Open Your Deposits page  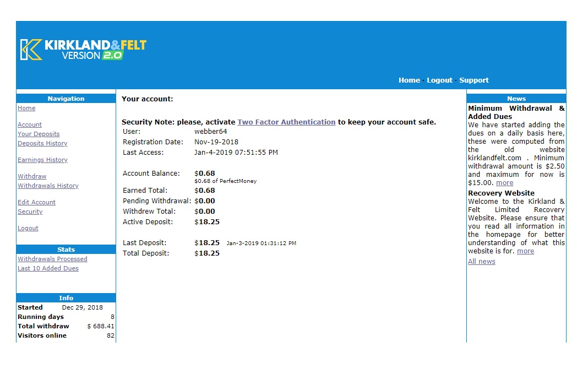(39, 134)
